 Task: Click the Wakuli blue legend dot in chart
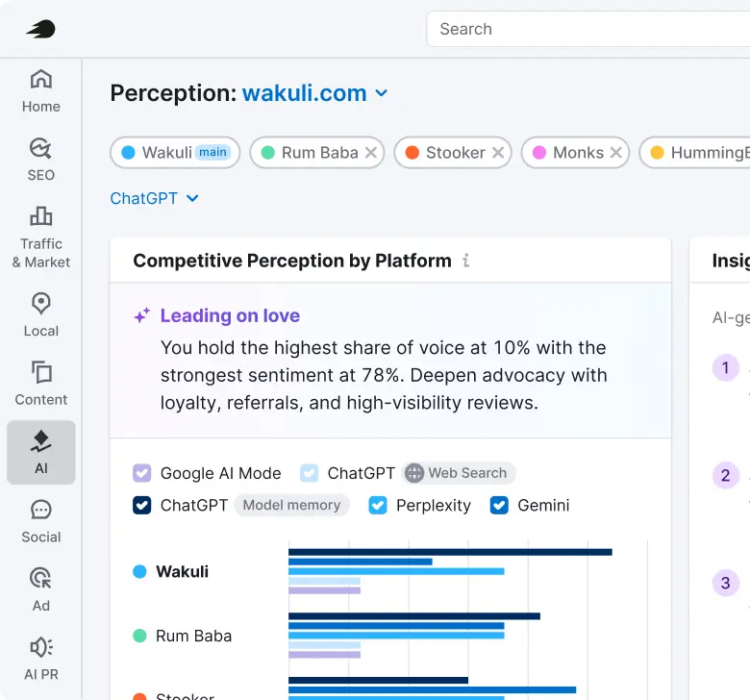[139, 571]
